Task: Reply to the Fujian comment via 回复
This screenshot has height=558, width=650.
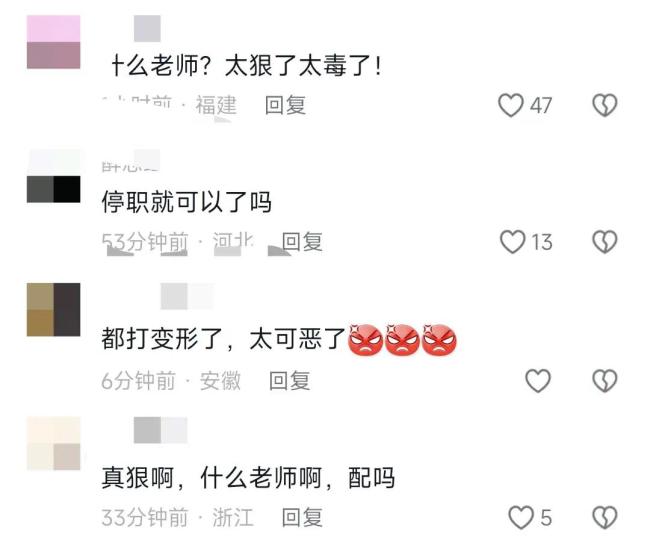Action: coord(286,105)
